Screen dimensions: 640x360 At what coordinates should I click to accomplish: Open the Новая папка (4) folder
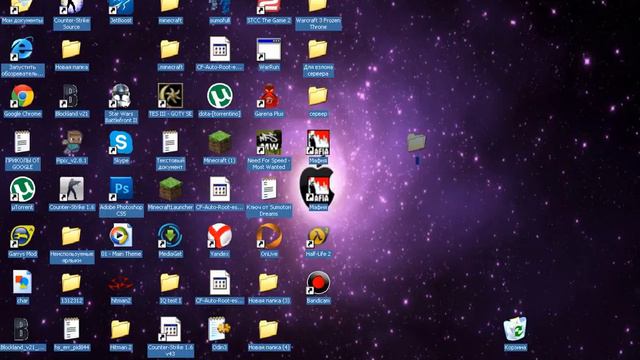tap(269, 329)
